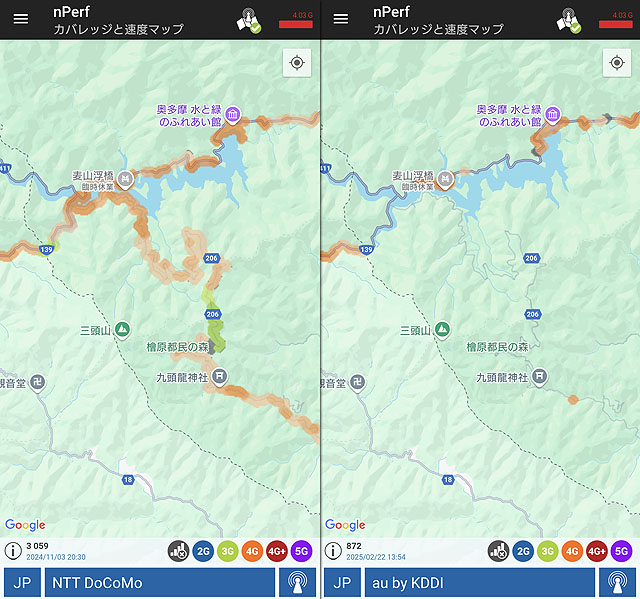Center map on my location in left screen
Screen dimensions: 640x599
point(297,63)
